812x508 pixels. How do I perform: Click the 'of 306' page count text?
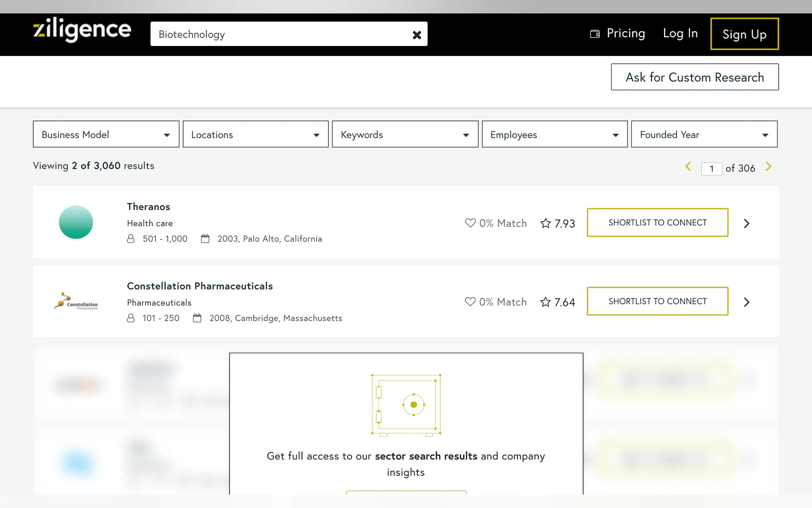pos(740,168)
